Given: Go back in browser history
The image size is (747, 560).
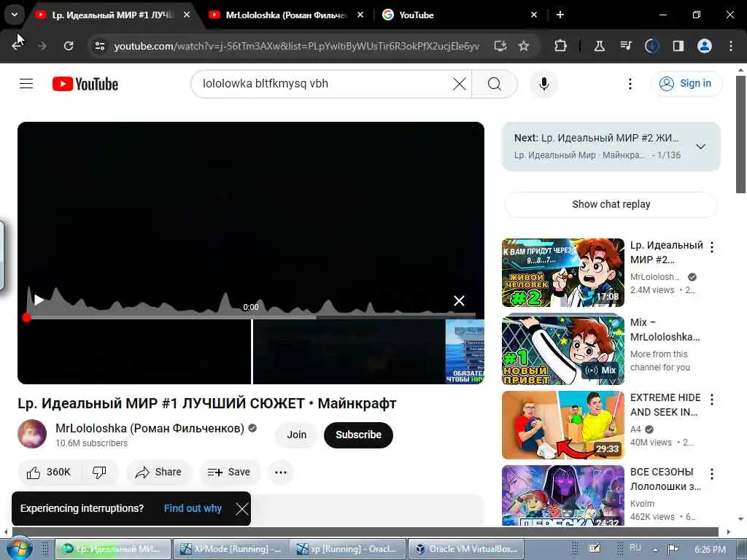Looking at the screenshot, I should [18, 46].
